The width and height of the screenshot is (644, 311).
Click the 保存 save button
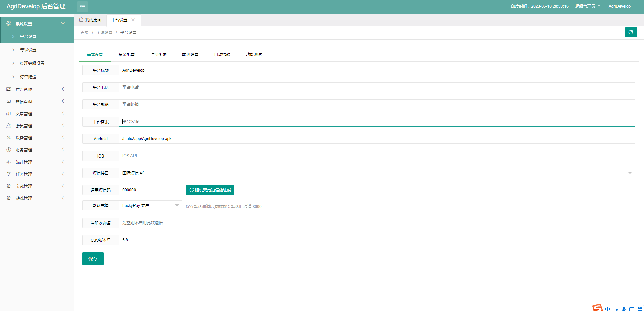(93, 259)
